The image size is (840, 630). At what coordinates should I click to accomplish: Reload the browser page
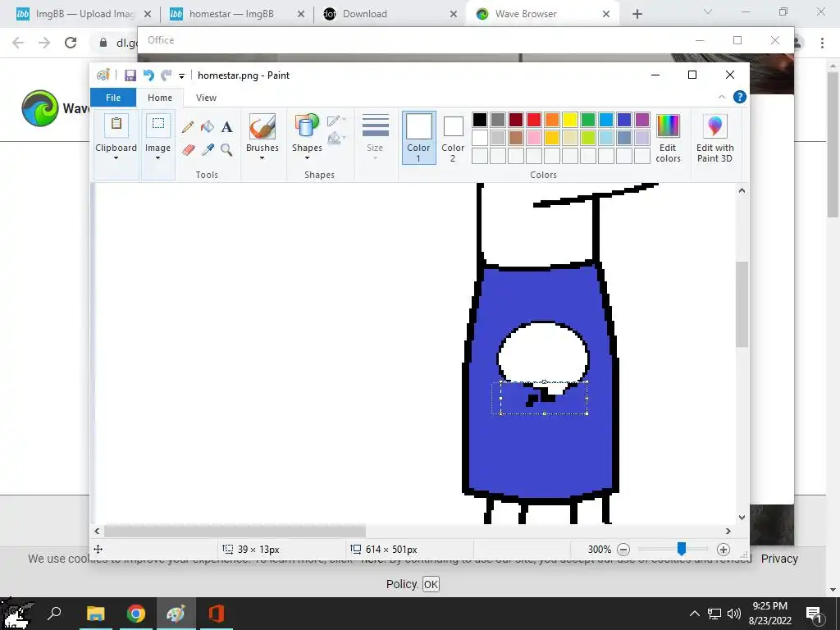(71, 43)
